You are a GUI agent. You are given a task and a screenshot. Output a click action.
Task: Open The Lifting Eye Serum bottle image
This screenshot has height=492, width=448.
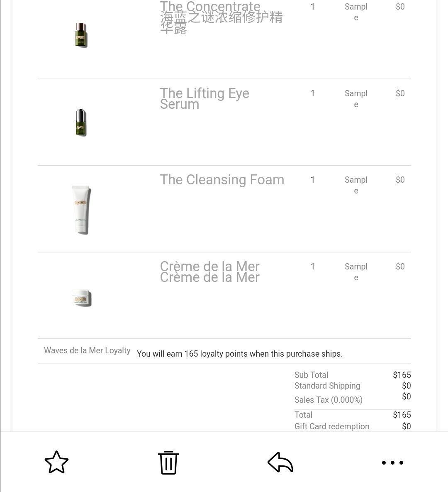81,122
